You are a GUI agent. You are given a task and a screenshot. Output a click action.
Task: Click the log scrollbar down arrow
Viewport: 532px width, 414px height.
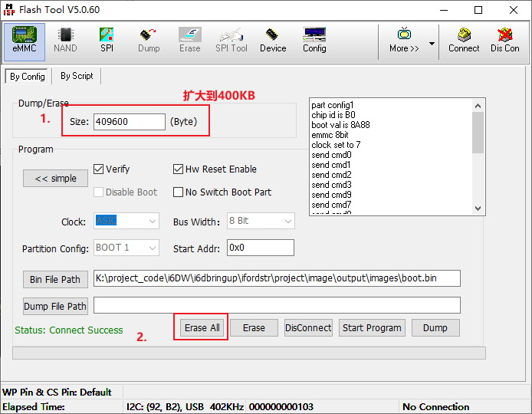(x=478, y=209)
